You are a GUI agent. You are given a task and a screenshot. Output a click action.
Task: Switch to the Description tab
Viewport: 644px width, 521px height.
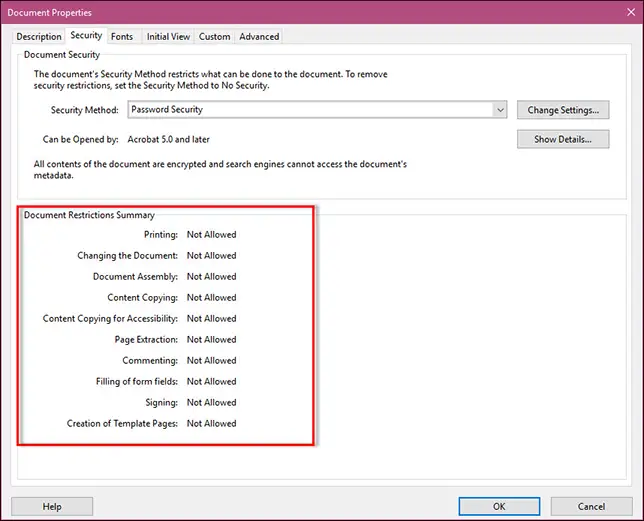[39, 37]
